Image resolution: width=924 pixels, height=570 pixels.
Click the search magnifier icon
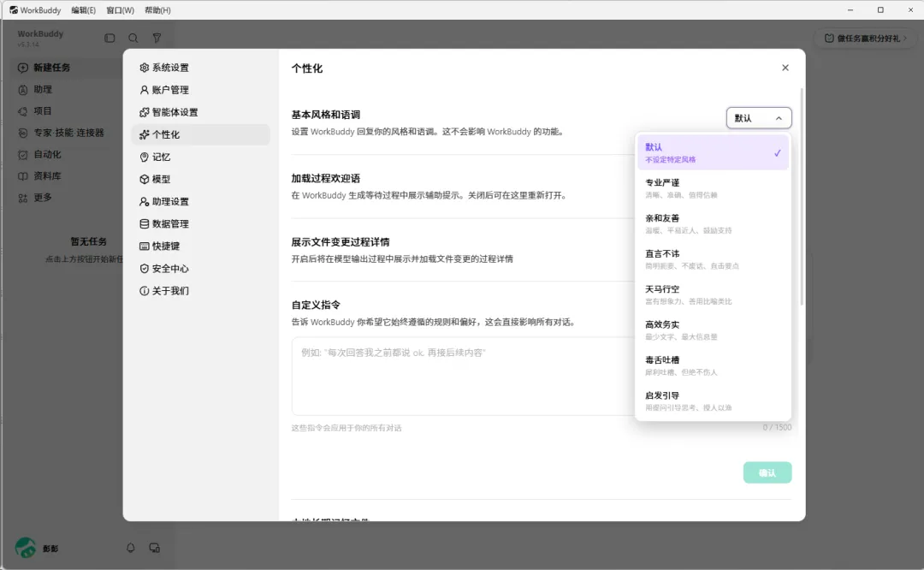coord(133,39)
